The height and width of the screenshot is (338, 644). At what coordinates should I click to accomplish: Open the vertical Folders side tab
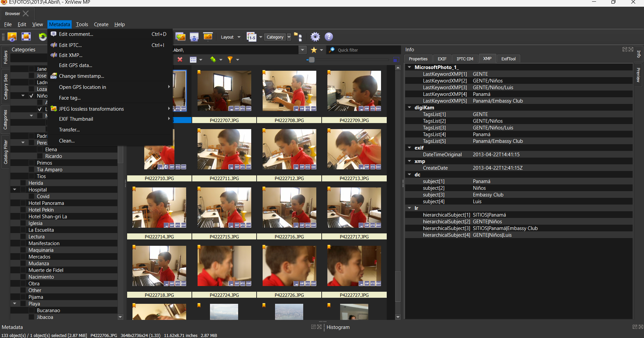[5, 57]
